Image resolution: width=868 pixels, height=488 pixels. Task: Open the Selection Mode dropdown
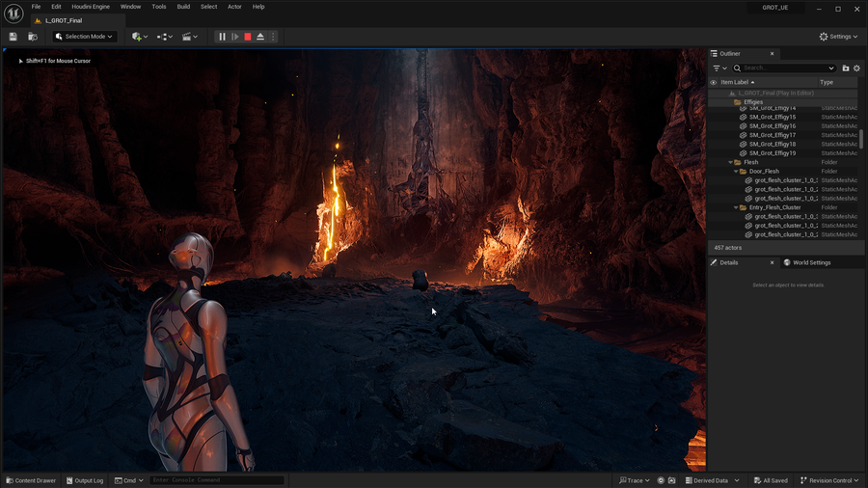point(85,37)
